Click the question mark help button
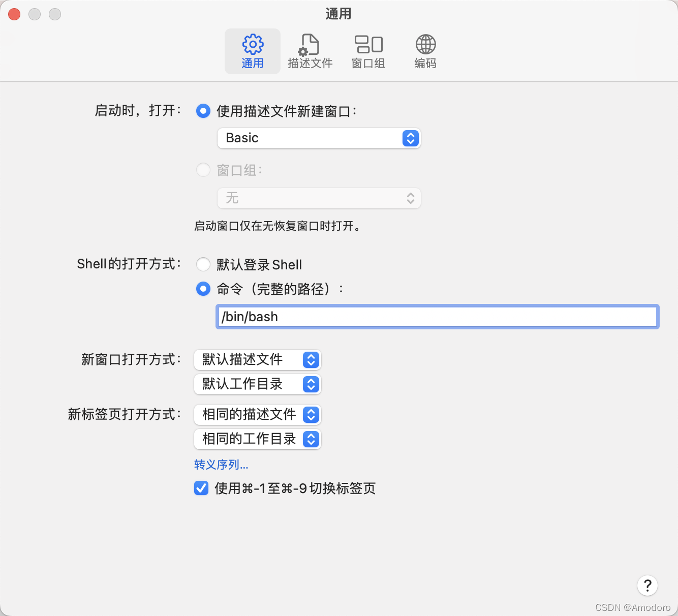Image resolution: width=678 pixels, height=616 pixels. [648, 586]
